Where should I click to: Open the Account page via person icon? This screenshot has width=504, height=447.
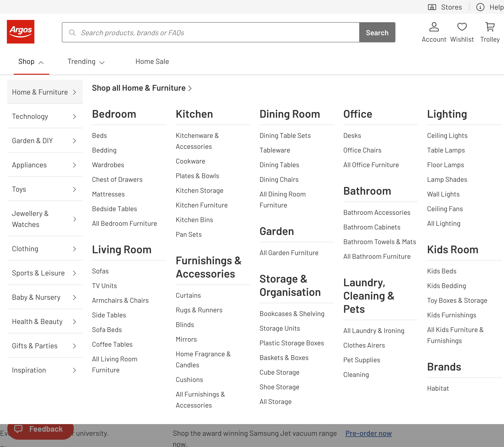tap(434, 27)
